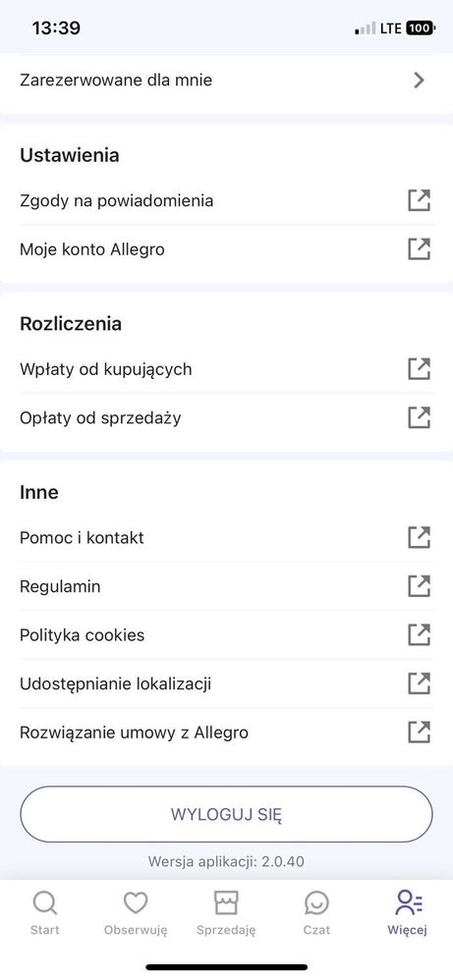Tap external link icon beside Zgody na powiadomienia
Screen dimensions: 453x980
(x=420, y=200)
